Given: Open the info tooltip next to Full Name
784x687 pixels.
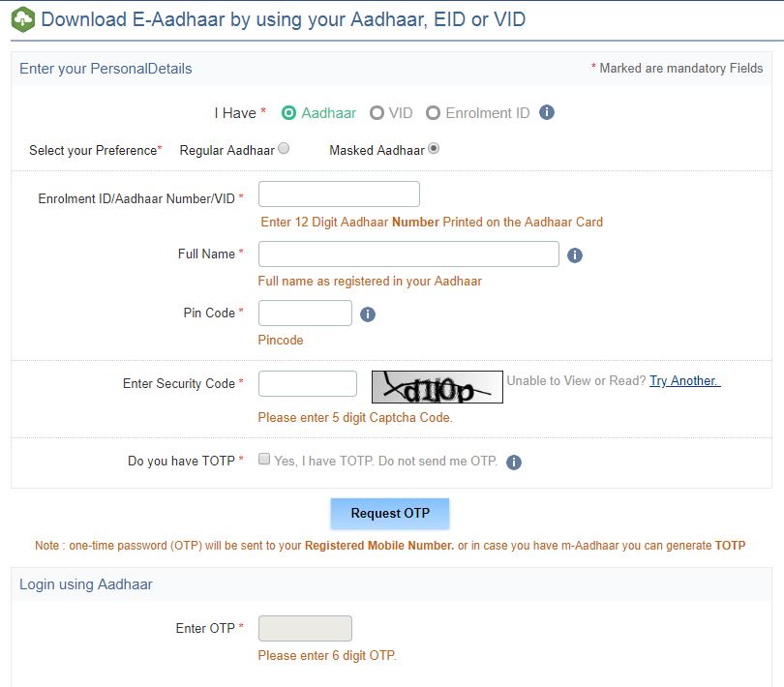Looking at the screenshot, I should 576,254.
